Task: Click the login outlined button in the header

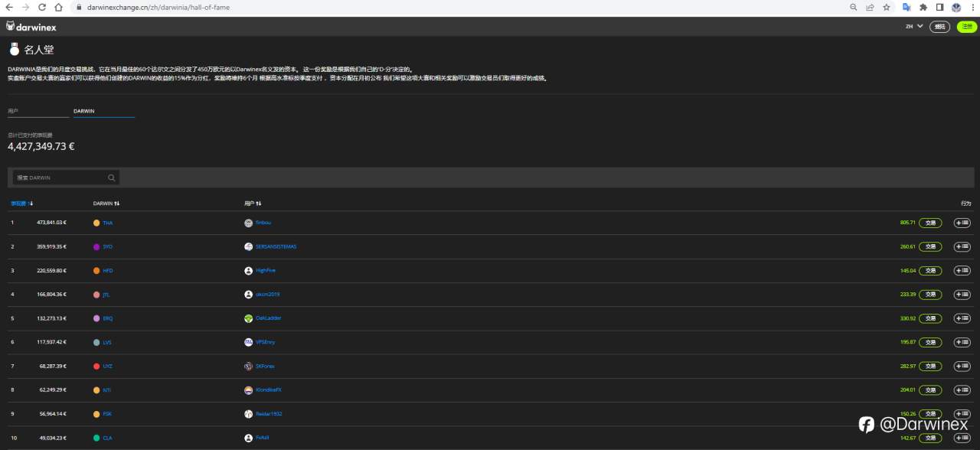Action: 939,27
